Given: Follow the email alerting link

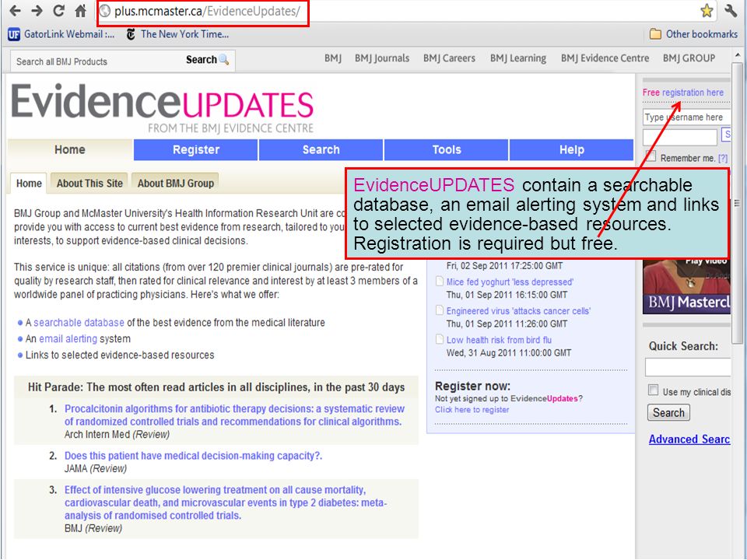Looking at the screenshot, I should click(x=68, y=338).
